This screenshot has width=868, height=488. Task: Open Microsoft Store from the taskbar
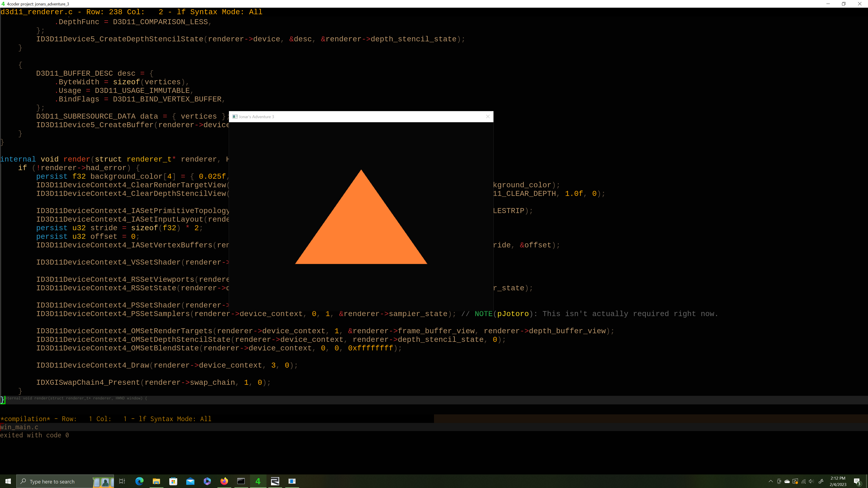pos(173,481)
